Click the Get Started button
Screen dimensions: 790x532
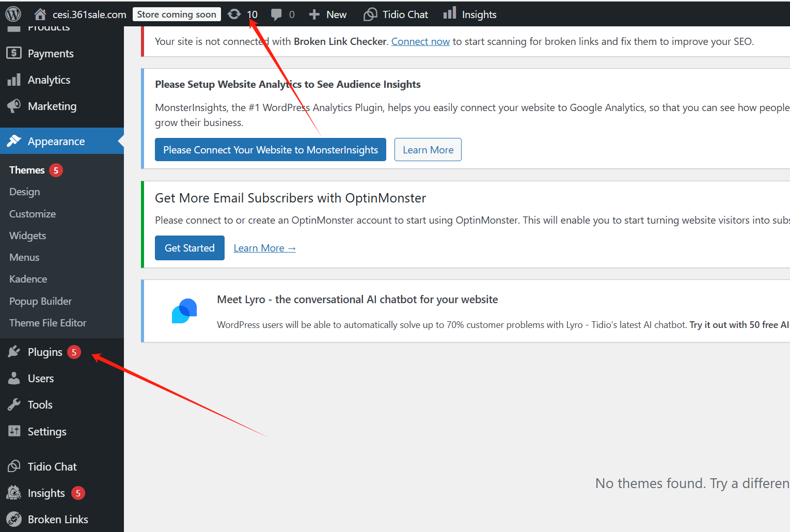[x=189, y=248]
